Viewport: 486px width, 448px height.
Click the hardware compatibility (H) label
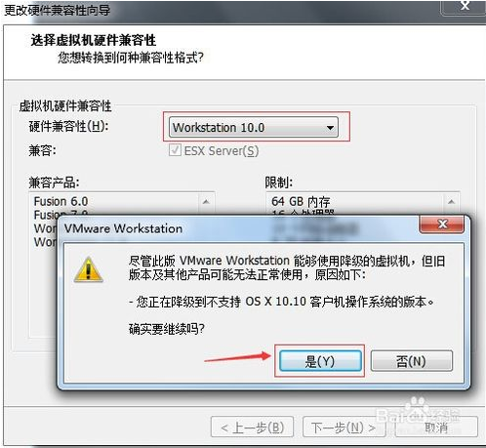(68, 126)
